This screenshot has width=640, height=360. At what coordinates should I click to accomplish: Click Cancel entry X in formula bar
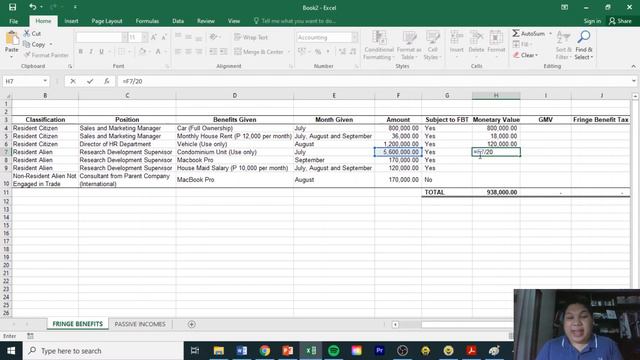click(73, 81)
